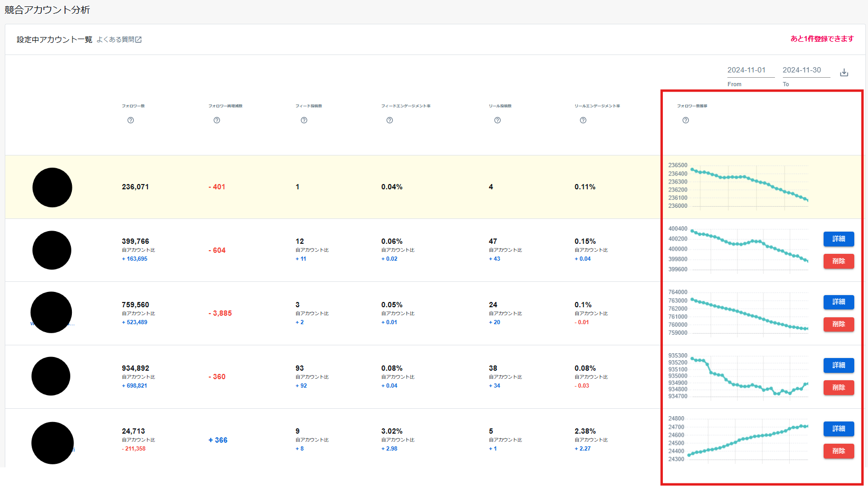
Task: Select profile avatar of the 934,892 follower account
Action: (51, 376)
